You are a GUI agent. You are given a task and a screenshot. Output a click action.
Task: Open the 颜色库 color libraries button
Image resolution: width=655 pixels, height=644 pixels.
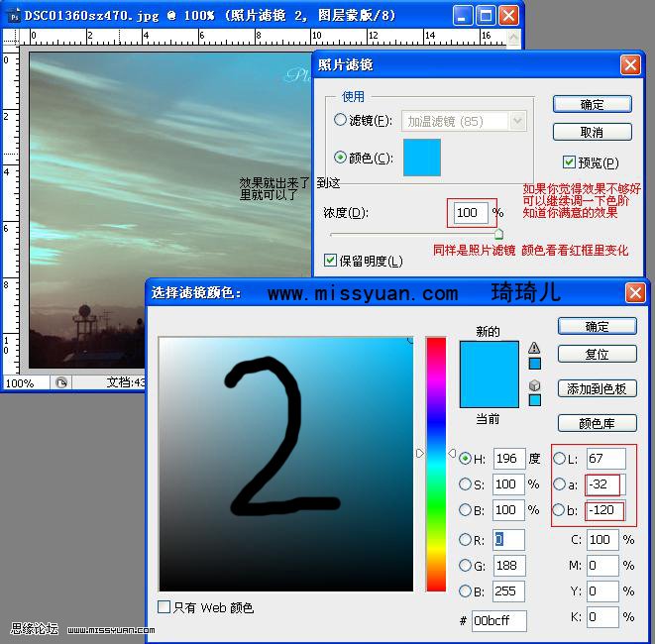(597, 423)
